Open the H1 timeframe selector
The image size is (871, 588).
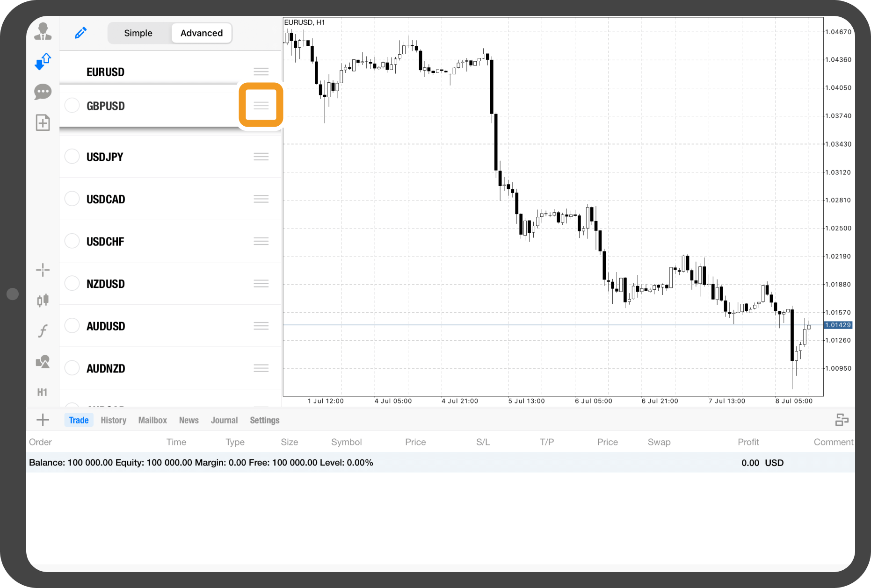tap(42, 392)
